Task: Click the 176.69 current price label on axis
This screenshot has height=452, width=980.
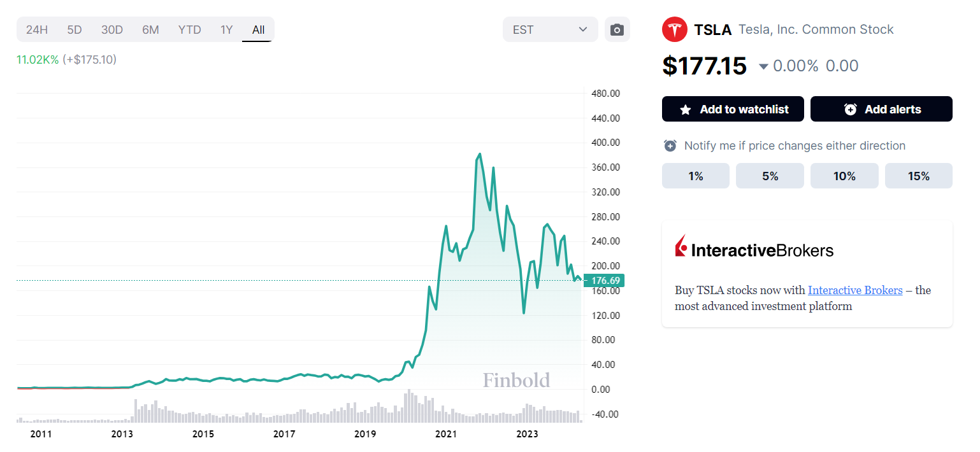Action: pos(605,280)
